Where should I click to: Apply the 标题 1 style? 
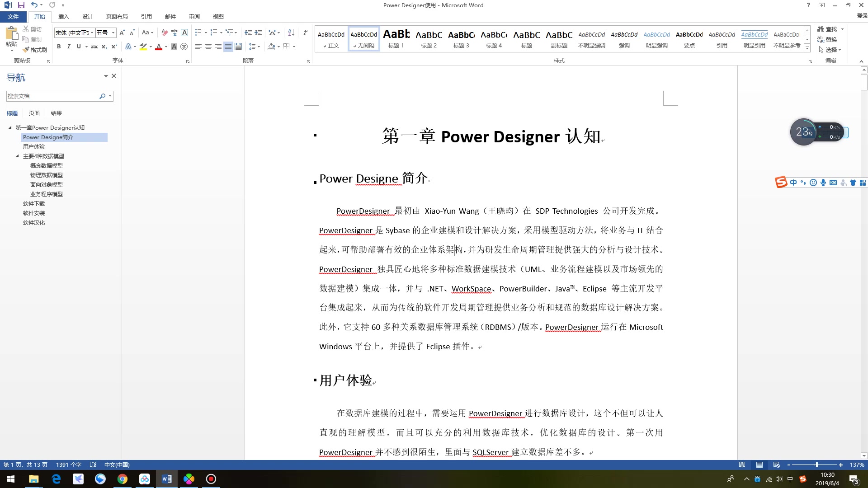pos(396,39)
